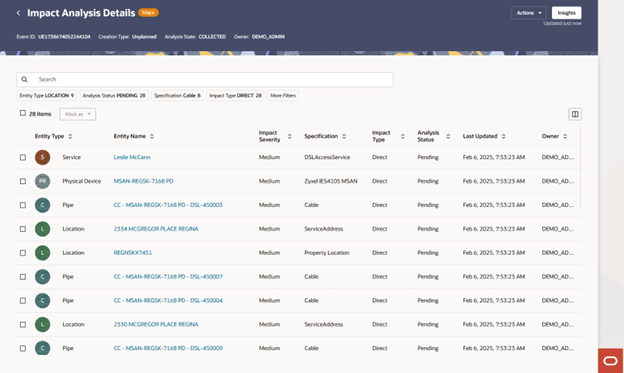The image size is (624, 373).
Task: Open the More Filters chip
Action: tap(283, 96)
